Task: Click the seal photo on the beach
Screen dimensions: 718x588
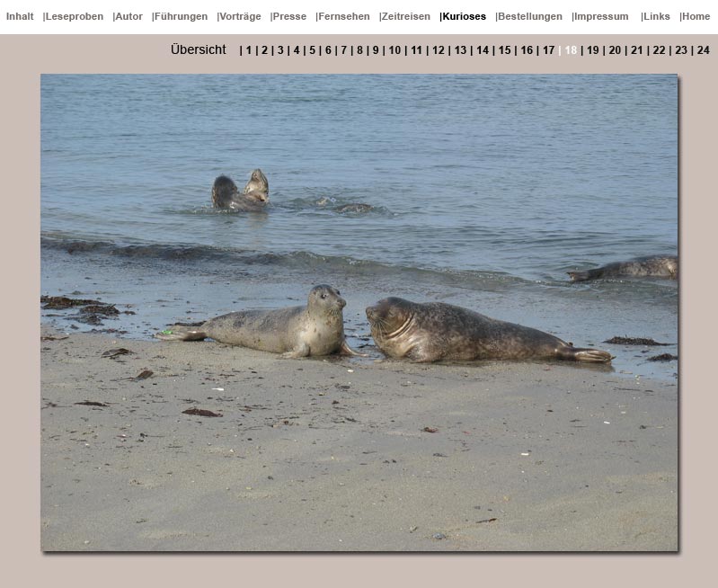Action: [359, 312]
